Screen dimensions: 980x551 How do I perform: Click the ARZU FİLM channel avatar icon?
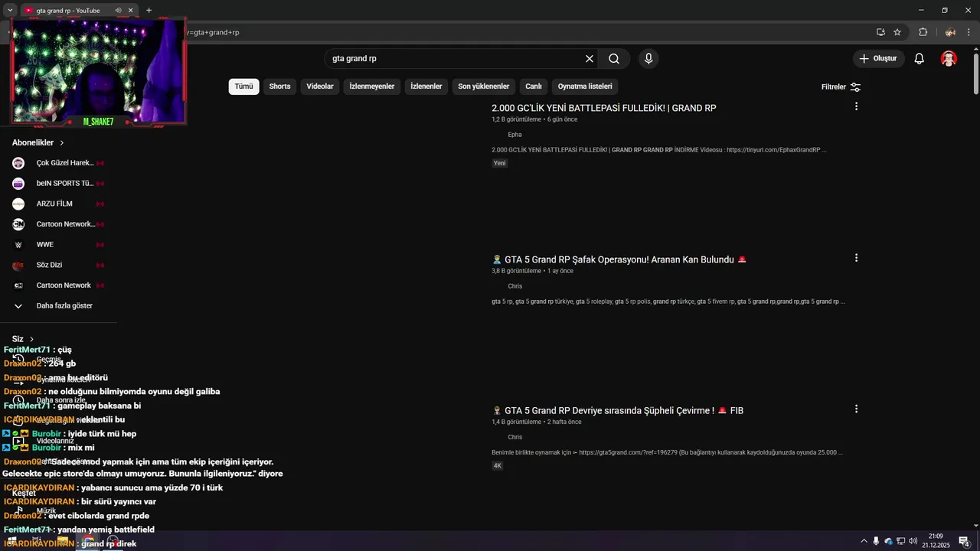(x=18, y=204)
